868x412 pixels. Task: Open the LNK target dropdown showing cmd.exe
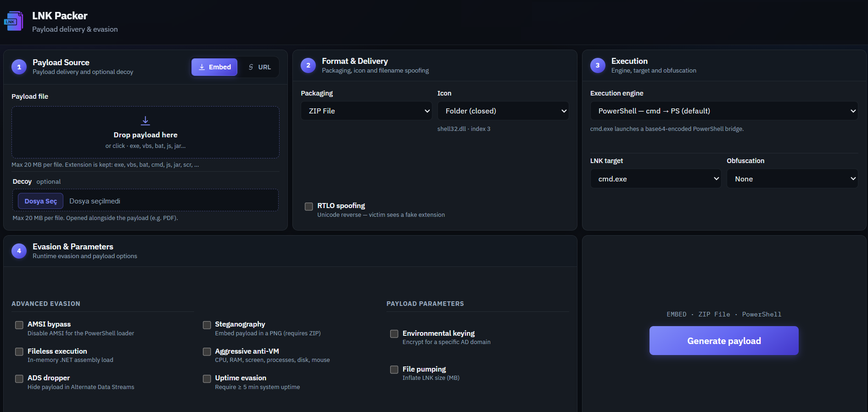(x=655, y=179)
